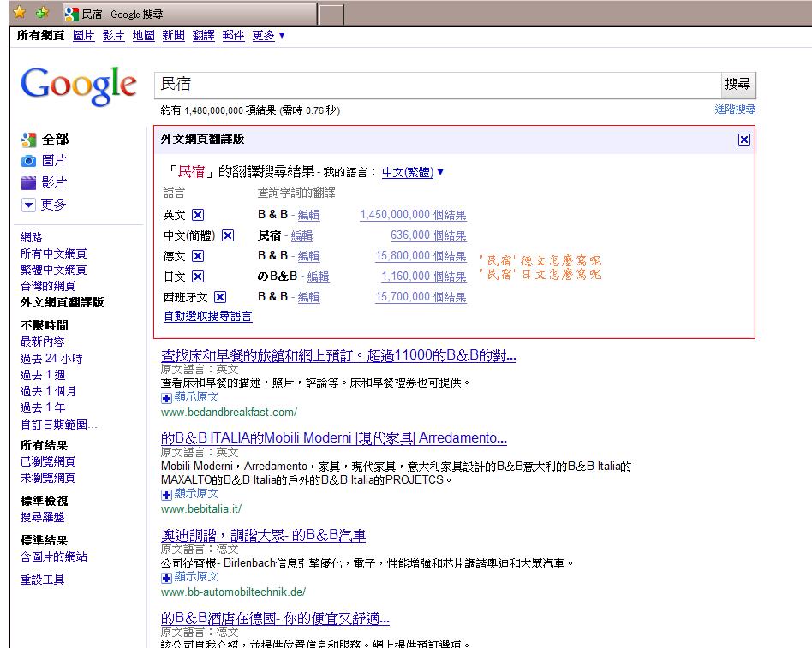812x648 pixels.
Task: Open 郵件 in the top navigation
Action: (233, 36)
